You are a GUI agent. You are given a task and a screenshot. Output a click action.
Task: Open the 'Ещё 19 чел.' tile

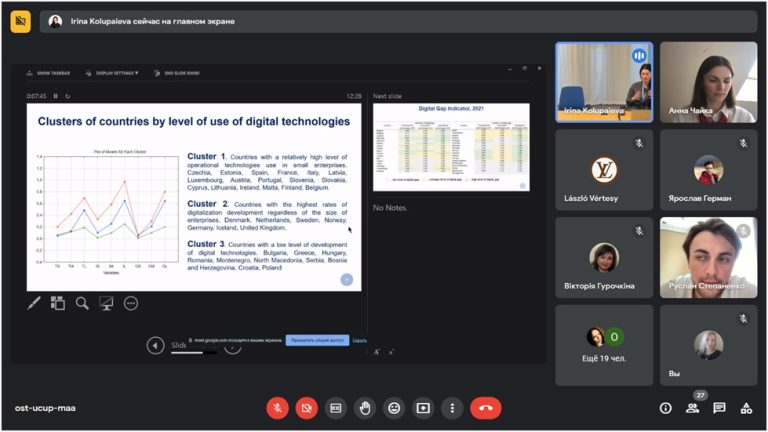pyautogui.click(x=604, y=345)
